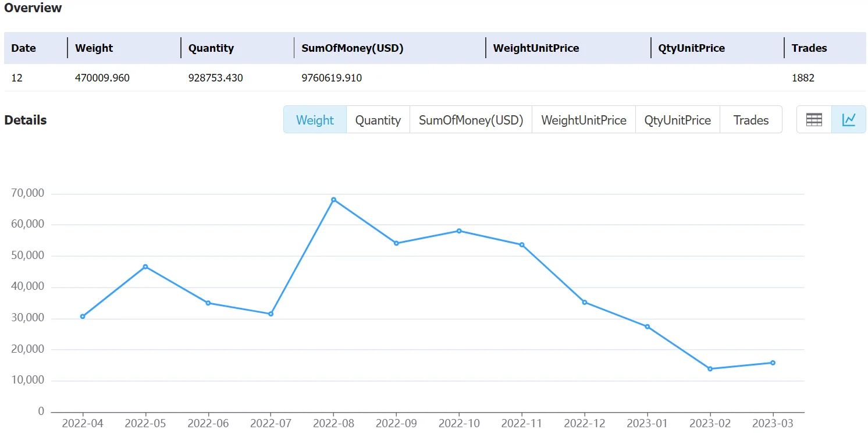
Task: Click the 2023-03 data point
Action: (x=773, y=363)
